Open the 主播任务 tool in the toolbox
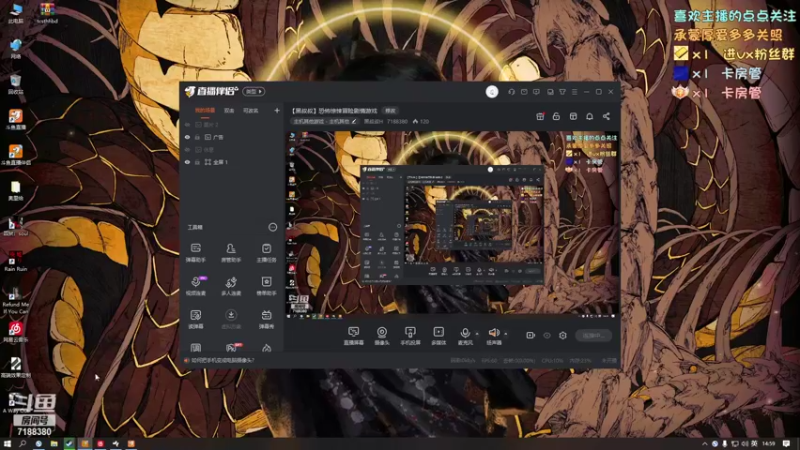 [266, 253]
